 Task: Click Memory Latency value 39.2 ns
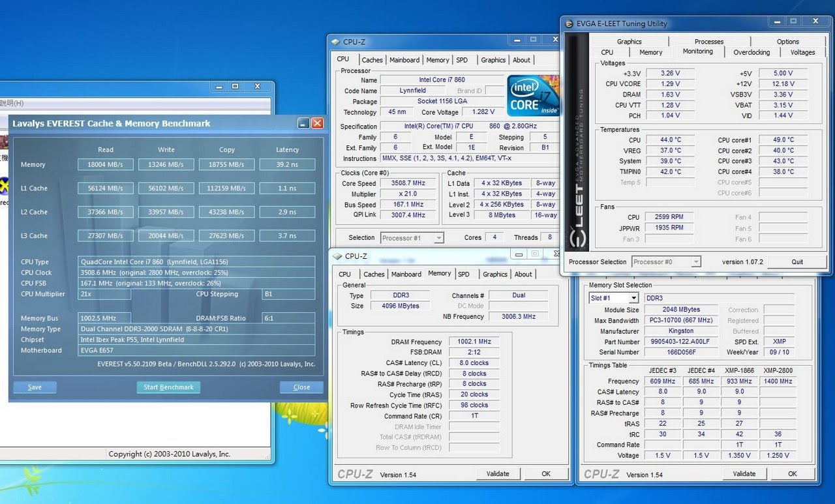tap(287, 165)
